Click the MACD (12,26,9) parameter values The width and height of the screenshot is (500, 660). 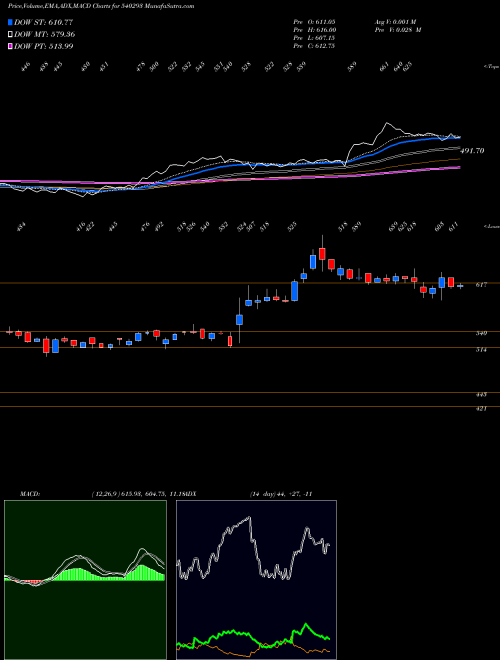138,494
